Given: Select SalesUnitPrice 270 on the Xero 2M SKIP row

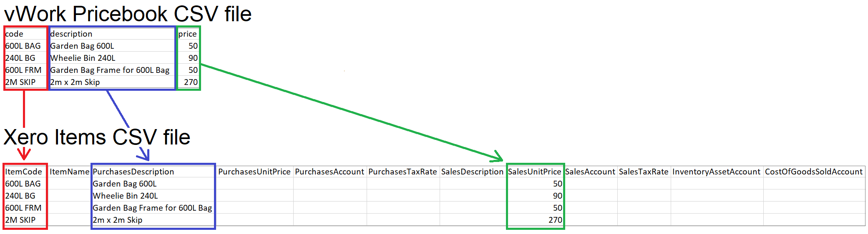Looking at the screenshot, I should [x=556, y=220].
